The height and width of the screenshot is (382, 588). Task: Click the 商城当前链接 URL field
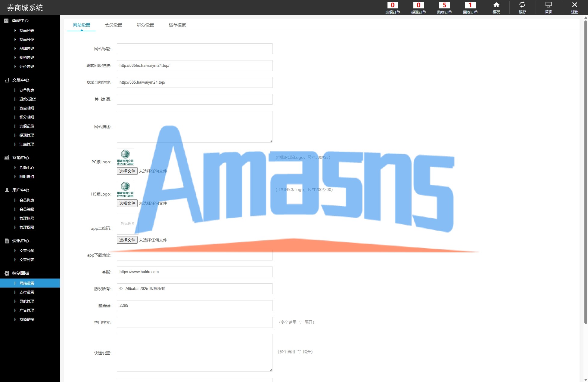[195, 82]
